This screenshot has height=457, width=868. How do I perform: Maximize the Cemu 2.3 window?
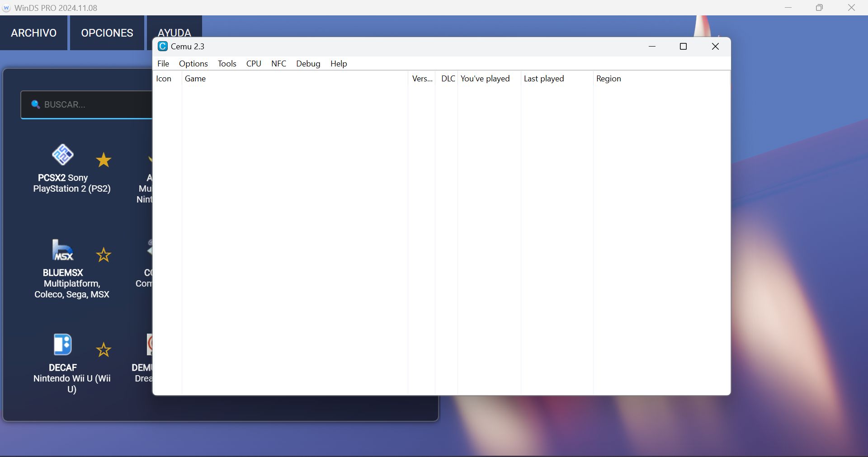(684, 47)
